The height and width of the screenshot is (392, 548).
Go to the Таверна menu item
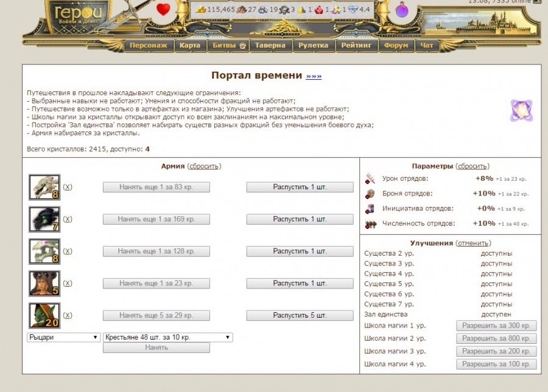click(270, 45)
